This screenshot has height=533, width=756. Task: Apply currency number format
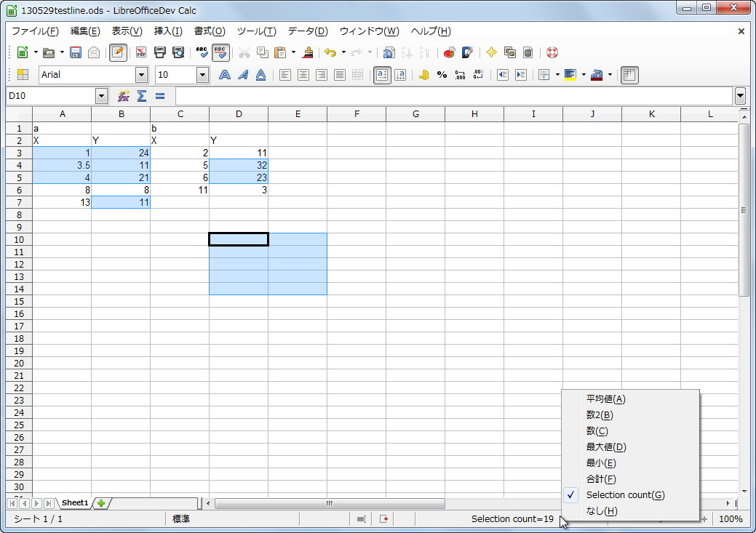coord(423,75)
